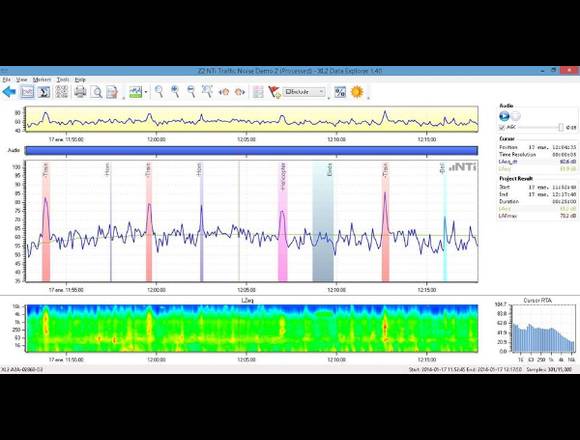
Task: Click the zoom in magnifier icon
Action: click(175, 92)
